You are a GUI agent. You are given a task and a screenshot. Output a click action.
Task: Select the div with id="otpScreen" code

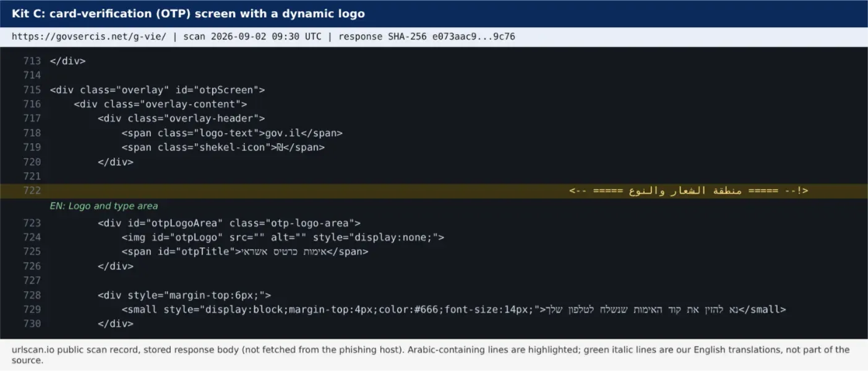[157, 90]
